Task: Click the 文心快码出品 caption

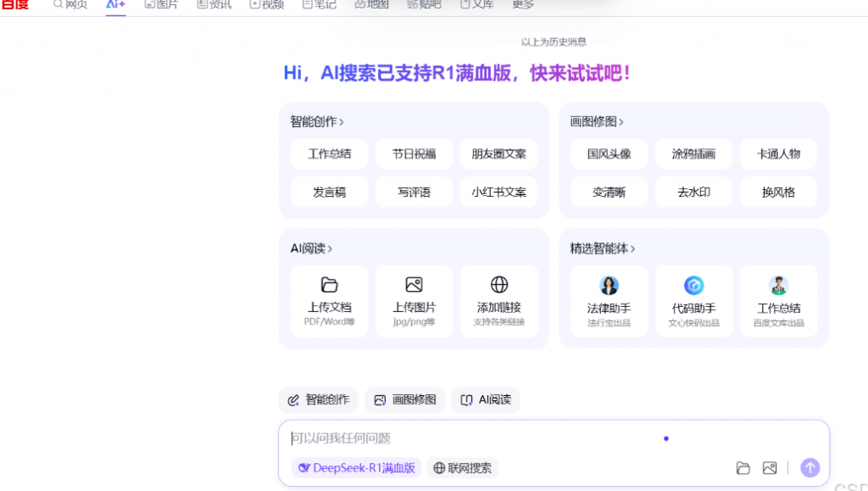Action: (693, 323)
